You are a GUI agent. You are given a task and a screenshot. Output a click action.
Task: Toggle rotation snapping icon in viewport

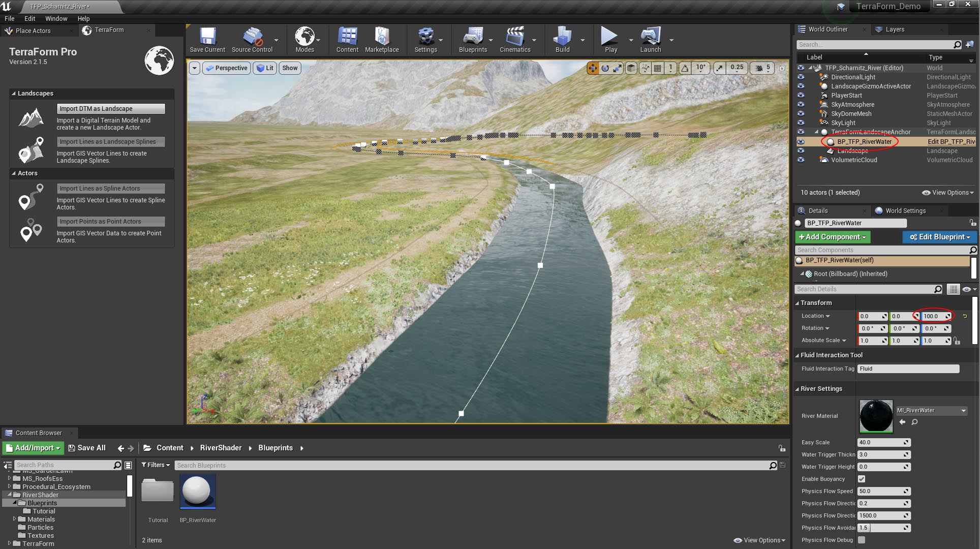click(685, 68)
